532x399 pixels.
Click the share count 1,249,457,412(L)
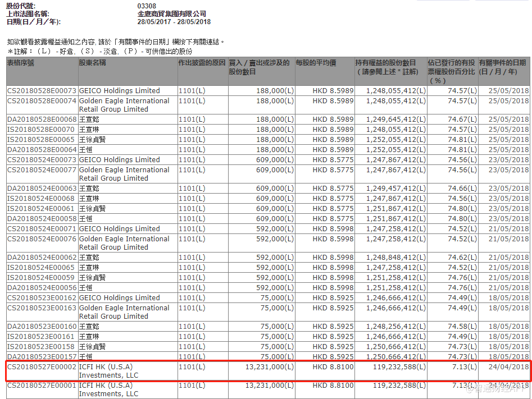[x=396, y=189]
